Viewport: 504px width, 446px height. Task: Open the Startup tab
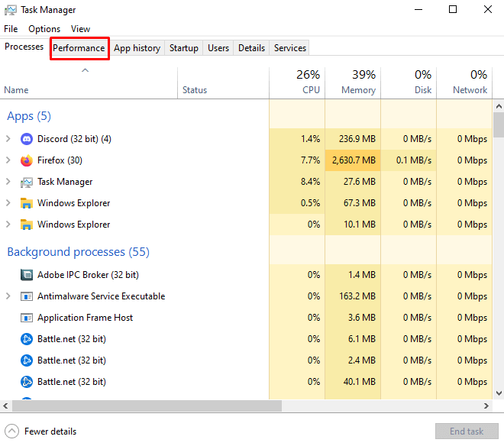[183, 48]
